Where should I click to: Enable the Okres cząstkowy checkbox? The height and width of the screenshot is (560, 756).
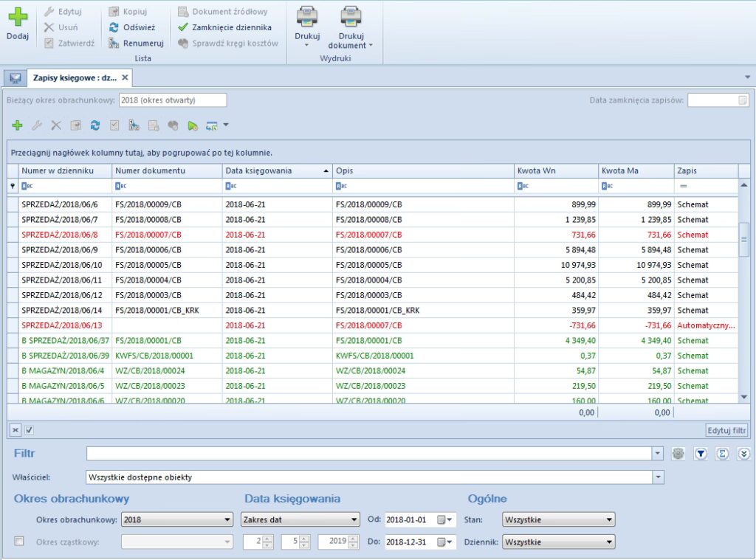(19, 542)
